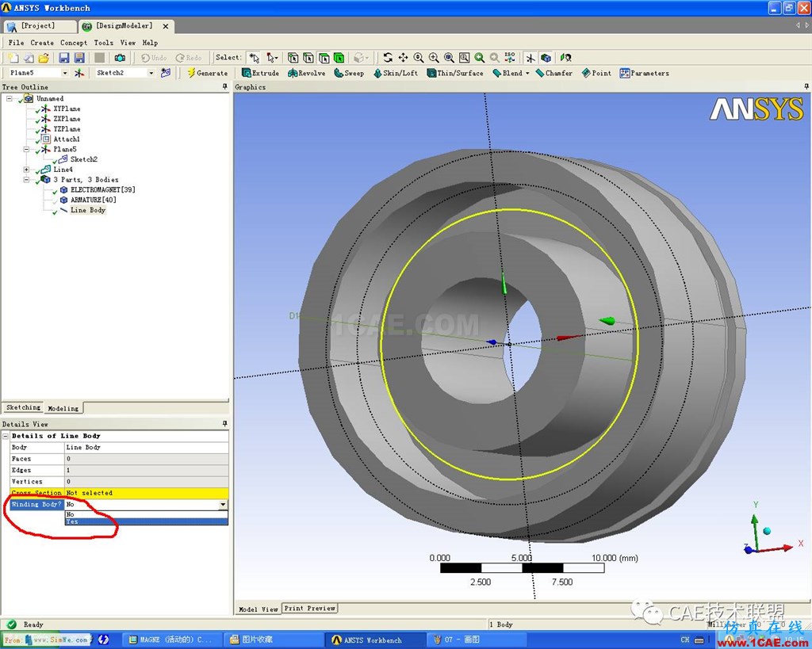Open the Help menu
The height and width of the screenshot is (649, 812).
(150, 43)
